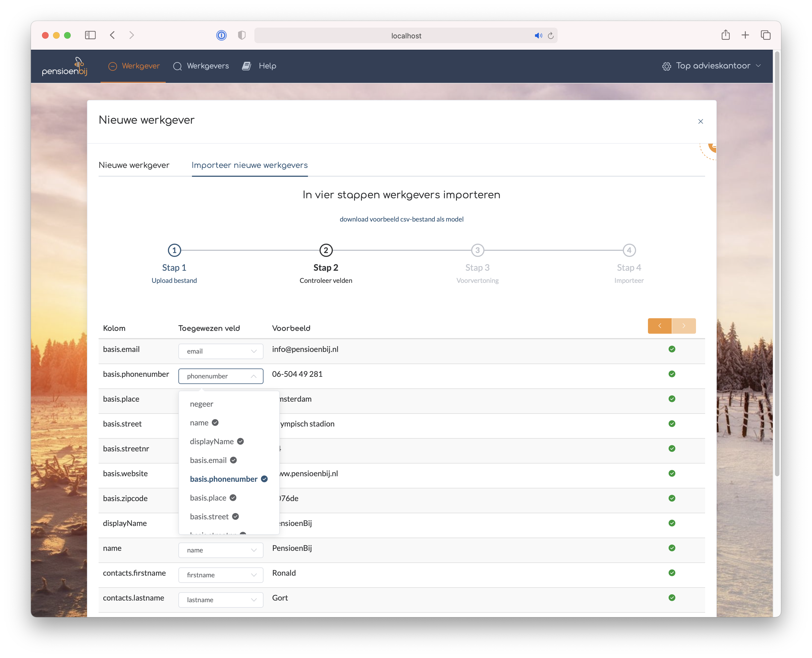Click green check icon for basis.website row

[x=672, y=473]
